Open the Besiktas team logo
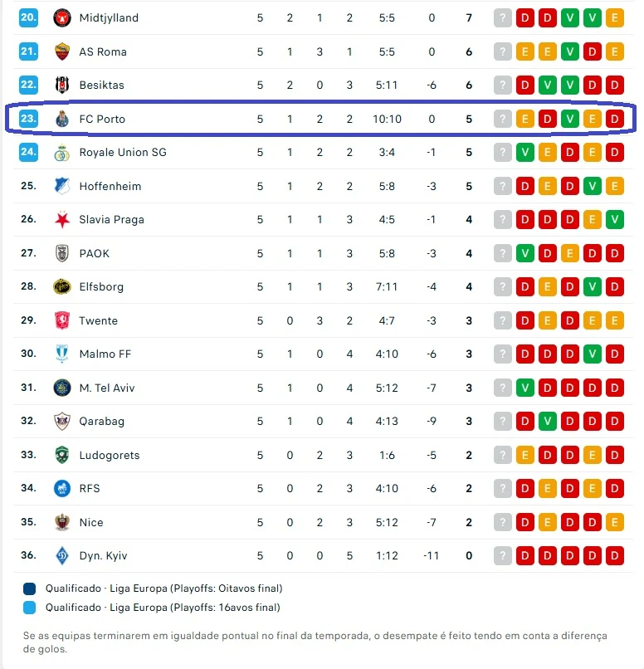Image resolution: width=644 pixels, height=669 pixels. click(62, 85)
